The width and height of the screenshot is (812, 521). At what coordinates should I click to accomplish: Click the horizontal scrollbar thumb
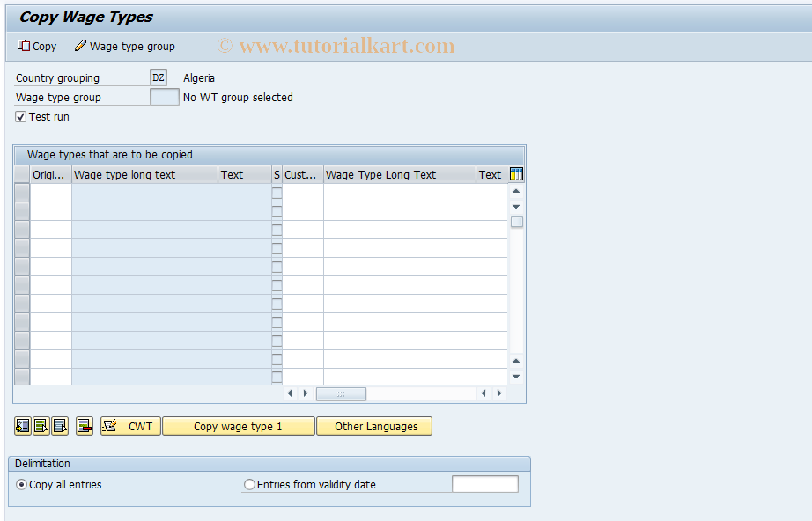tap(341, 393)
